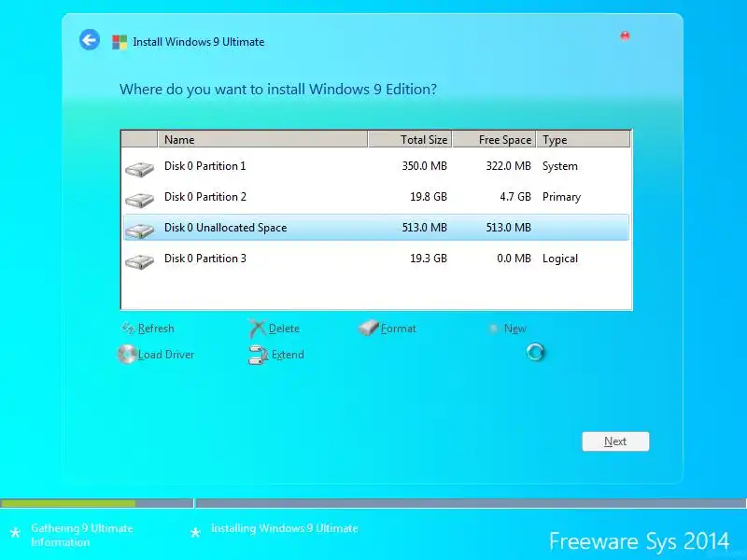This screenshot has height=560, width=747.
Task: Click the drive icon for Disk 0 Partition 2
Action: (x=139, y=200)
